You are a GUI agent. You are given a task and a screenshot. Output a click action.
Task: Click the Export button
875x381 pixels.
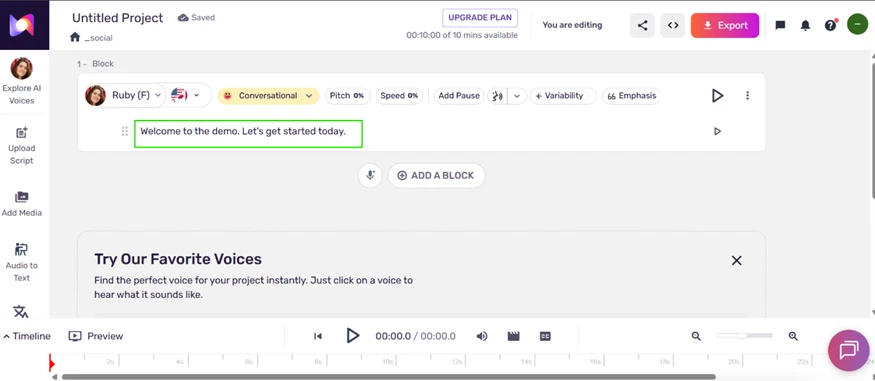pyautogui.click(x=725, y=25)
